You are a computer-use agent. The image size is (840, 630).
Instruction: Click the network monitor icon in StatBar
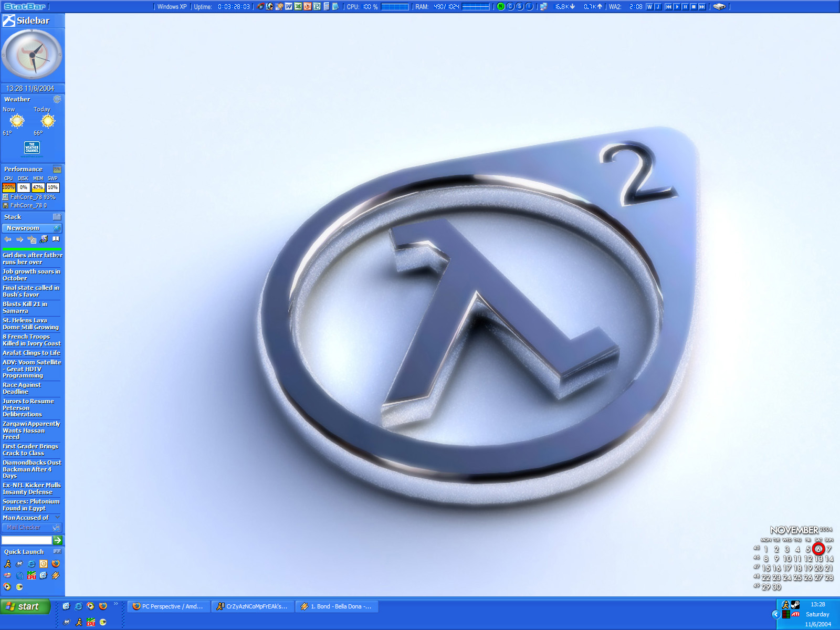(x=544, y=6)
